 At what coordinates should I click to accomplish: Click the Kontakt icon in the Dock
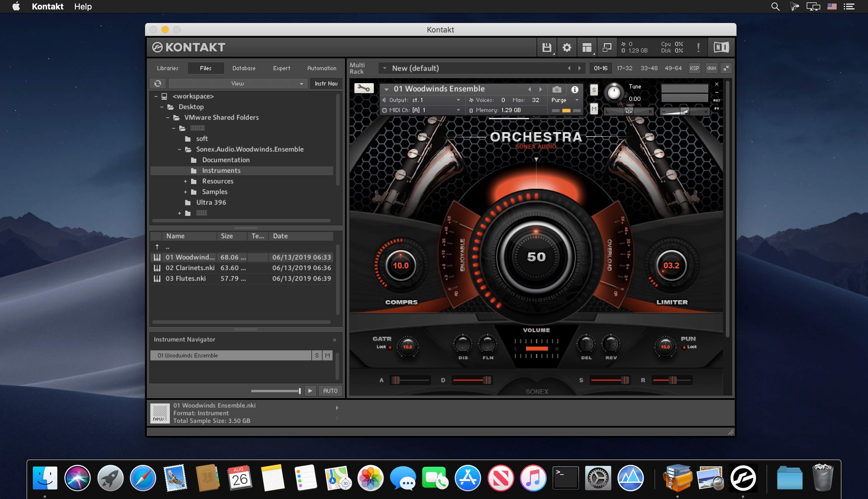[742, 478]
